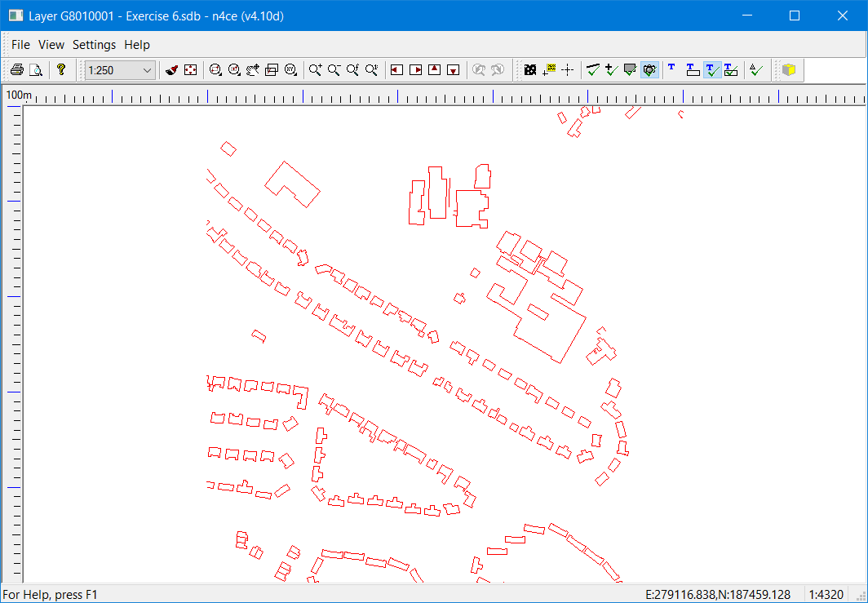Close the n4ce window
Screen dimensions: 868x603
click(x=843, y=16)
